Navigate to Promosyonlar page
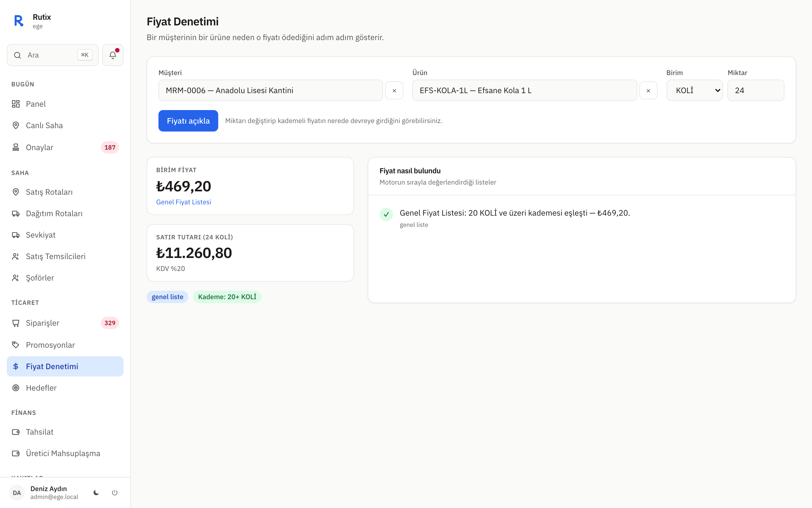This screenshot has height=508, width=812. pos(65,345)
